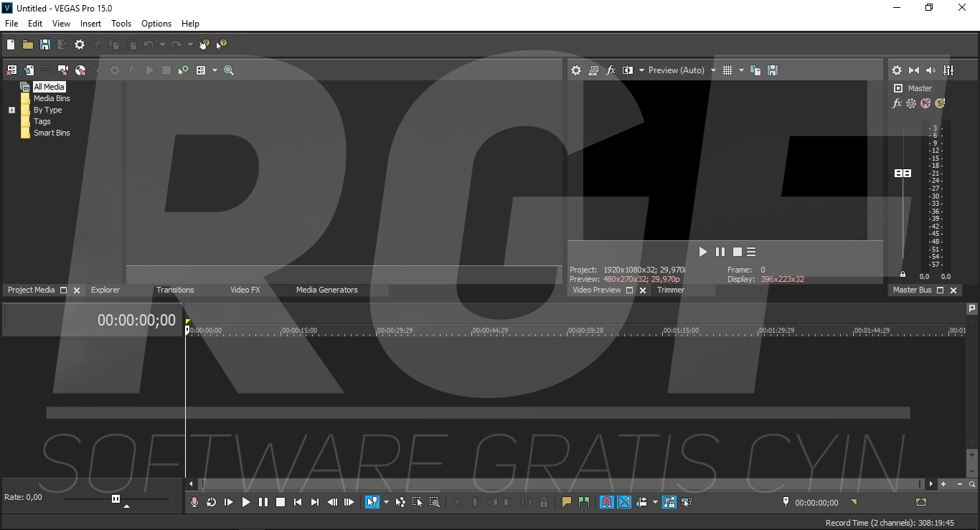Open the interactive tutorials hand icon
Screen dimensions: 980x530
click(x=204, y=44)
